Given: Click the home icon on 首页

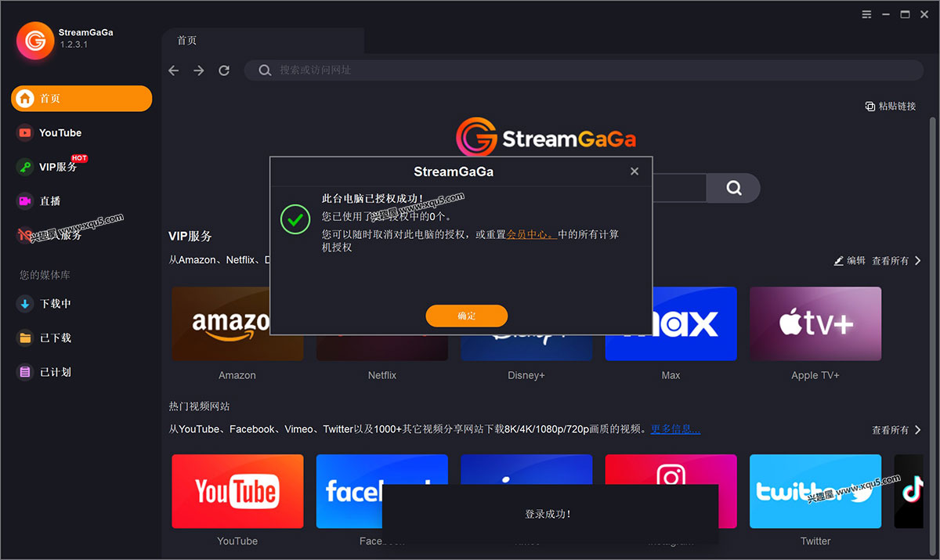Looking at the screenshot, I should pos(25,99).
